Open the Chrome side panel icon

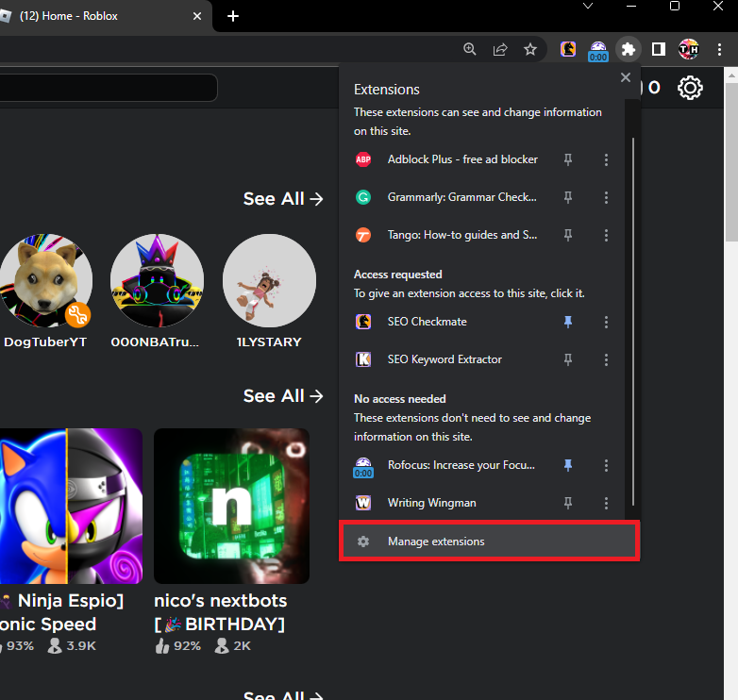(x=659, y=49)
